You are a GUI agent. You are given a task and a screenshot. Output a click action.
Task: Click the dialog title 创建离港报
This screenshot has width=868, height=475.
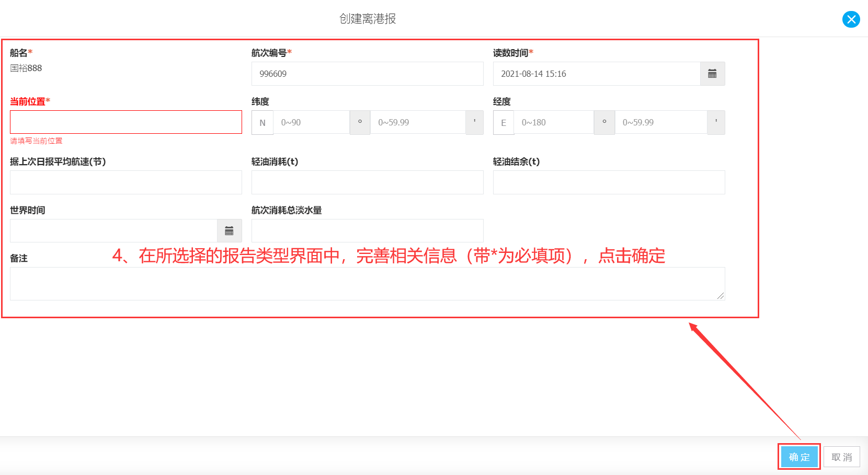pos(368,19)
